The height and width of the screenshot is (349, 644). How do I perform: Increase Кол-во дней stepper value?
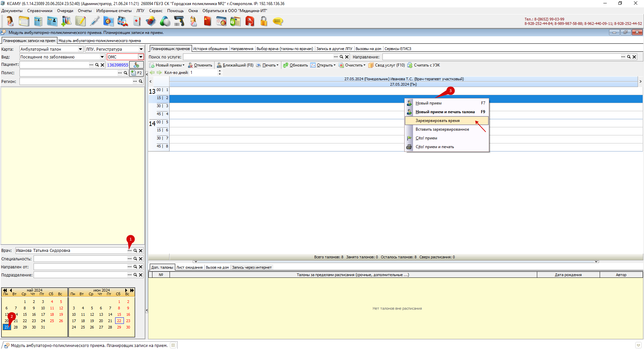pos(220,71)
